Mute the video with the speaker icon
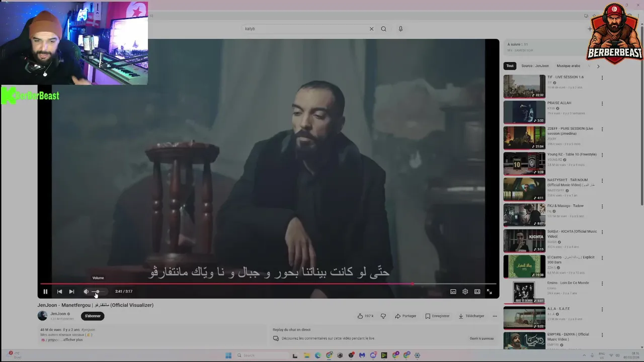The height and width of the screenshot is (362, 644). [86, 292]
